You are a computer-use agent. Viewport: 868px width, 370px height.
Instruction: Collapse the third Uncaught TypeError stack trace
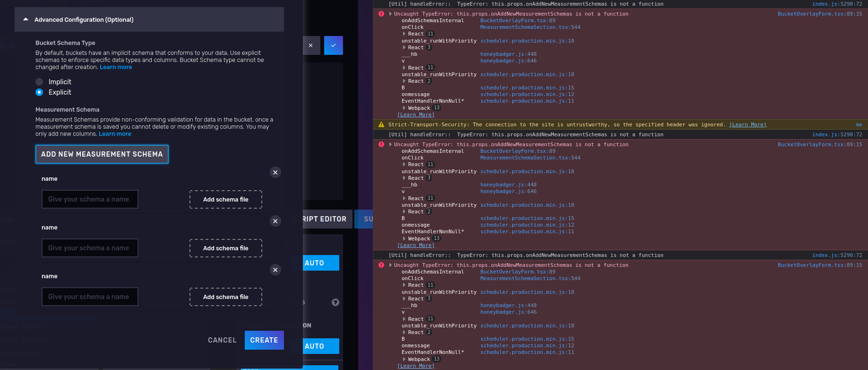pyautogui.click(x=390, y=265)
